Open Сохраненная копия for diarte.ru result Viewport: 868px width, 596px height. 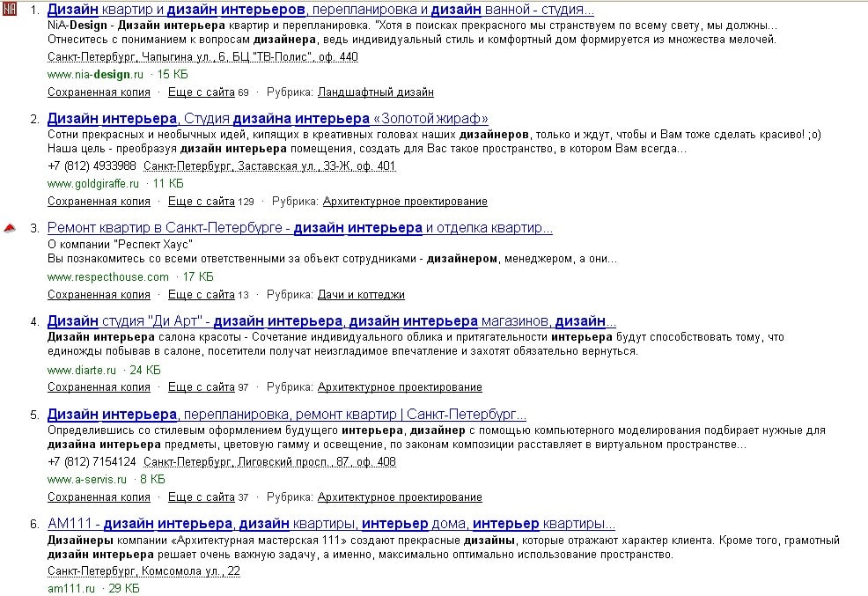(x=99, y=387)
